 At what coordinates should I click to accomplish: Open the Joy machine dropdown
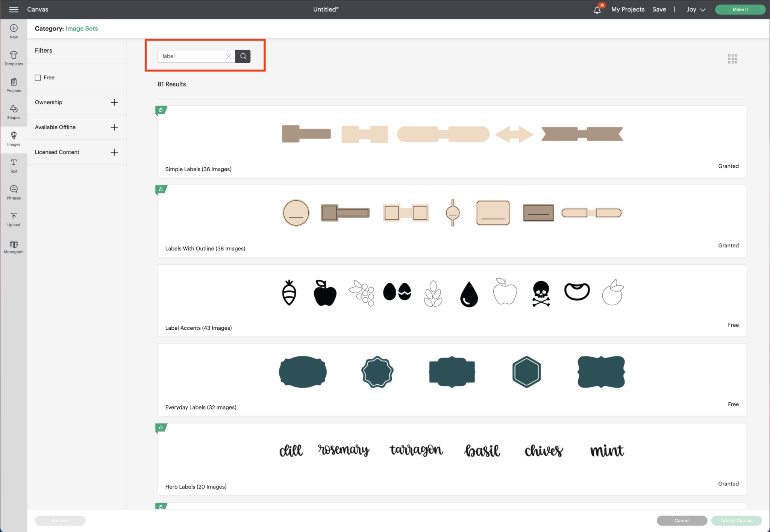click(x=696, y=9)
